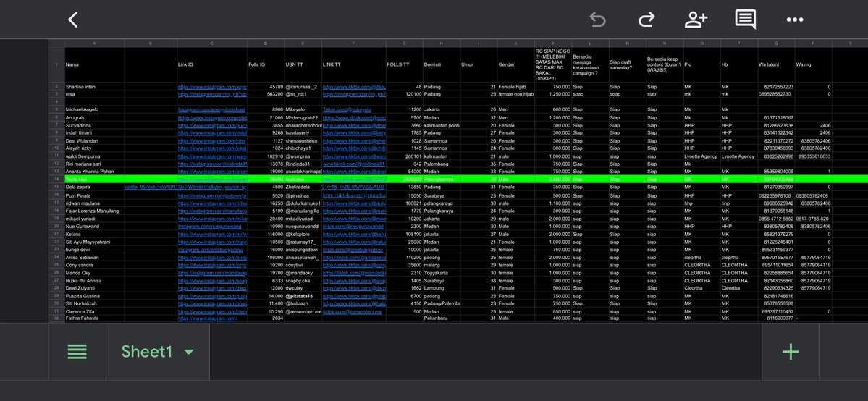Select the 'FOLLS TT' header cell

405,65
